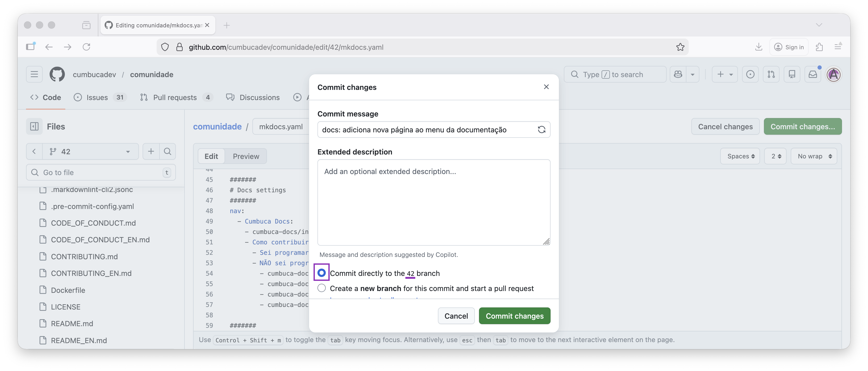Click the green Commit changes button
Screen dimensions: 868x371
click(515, 316)
